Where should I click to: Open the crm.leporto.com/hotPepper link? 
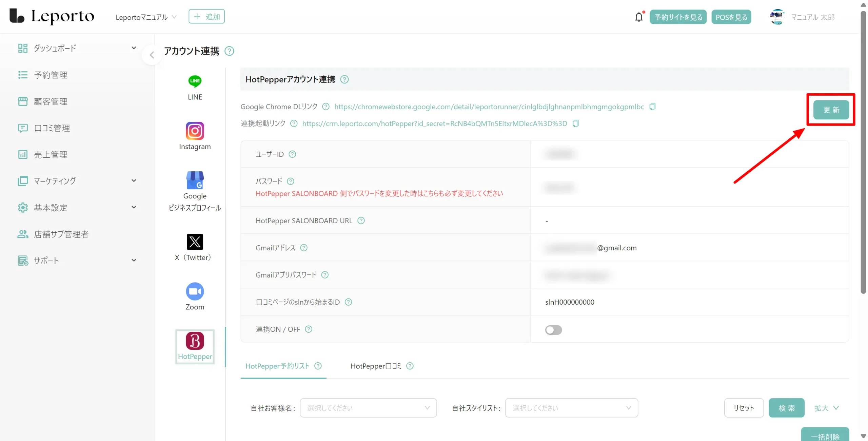(434, 123)
